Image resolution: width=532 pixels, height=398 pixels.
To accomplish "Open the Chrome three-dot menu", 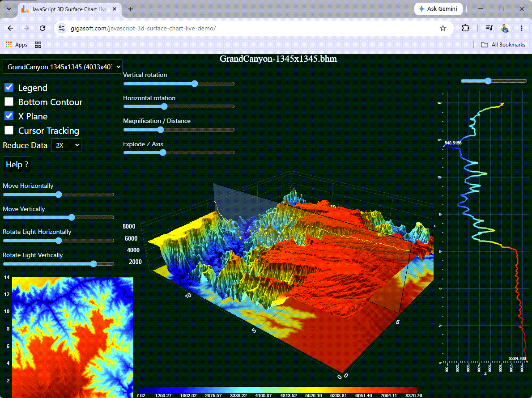I will click(x=521, y=28).
